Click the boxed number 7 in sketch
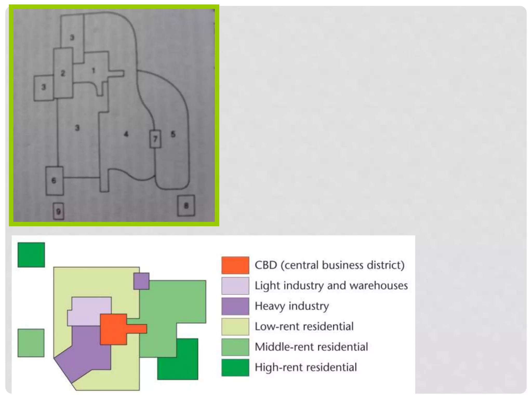 [x=155, y=139]
